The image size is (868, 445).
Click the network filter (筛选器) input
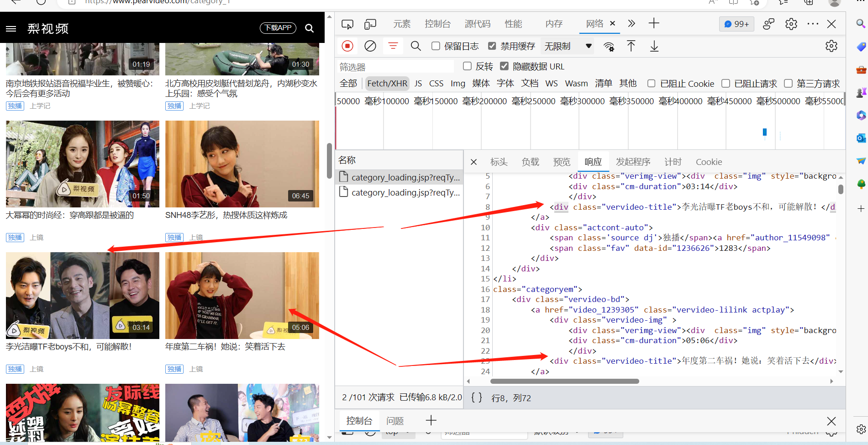tap(395, 67)
